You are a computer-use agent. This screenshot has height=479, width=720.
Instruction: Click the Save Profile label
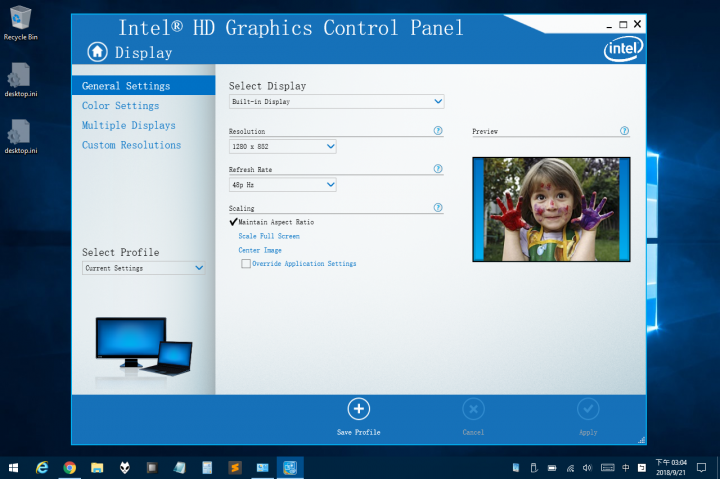point(359,432)
